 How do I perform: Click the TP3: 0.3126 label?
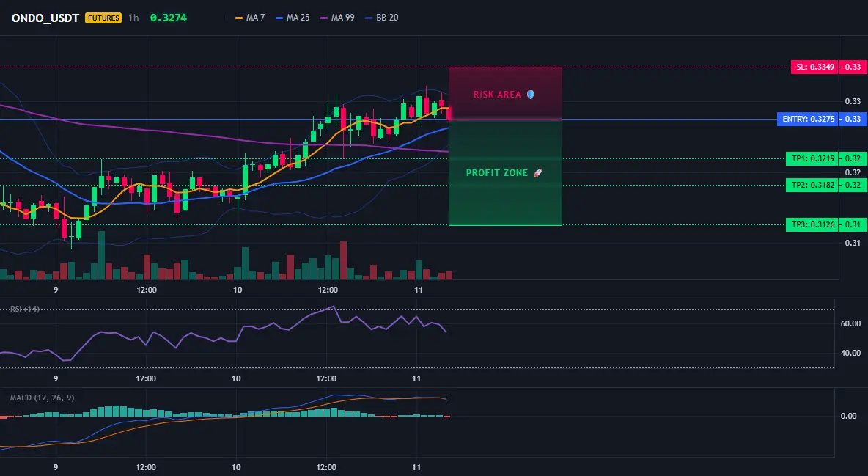(812, 225)
